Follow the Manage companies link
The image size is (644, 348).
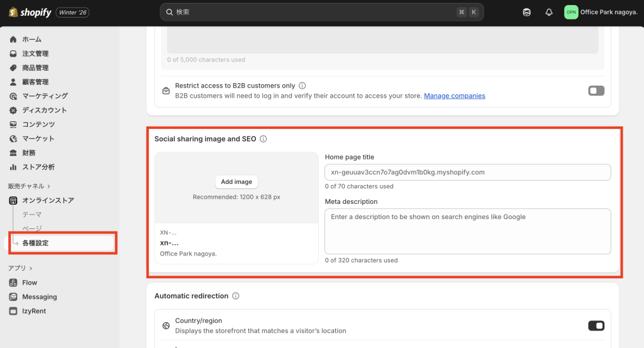(454, 96)
